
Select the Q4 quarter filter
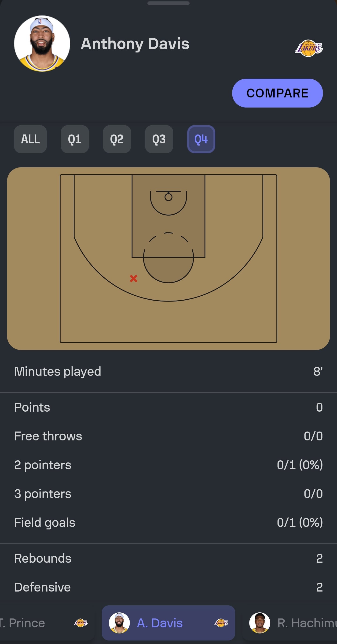pyautogui.click(x=201, y=139)
